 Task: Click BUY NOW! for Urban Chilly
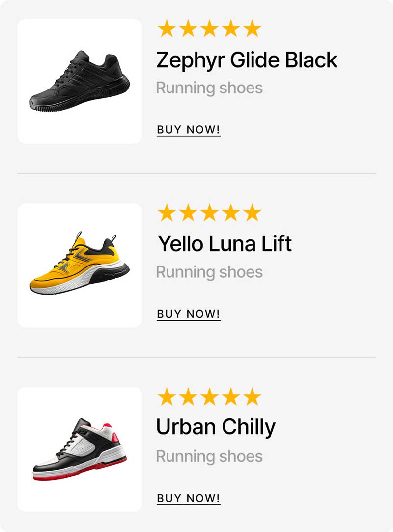tap(189, 499)
